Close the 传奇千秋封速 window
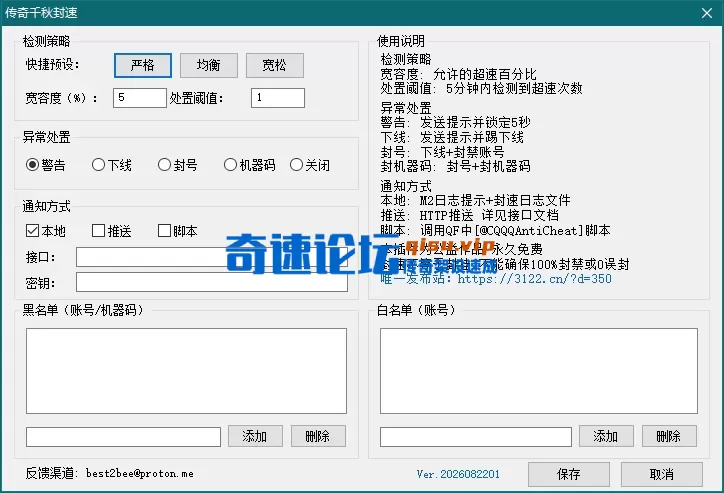 point(706,13)
